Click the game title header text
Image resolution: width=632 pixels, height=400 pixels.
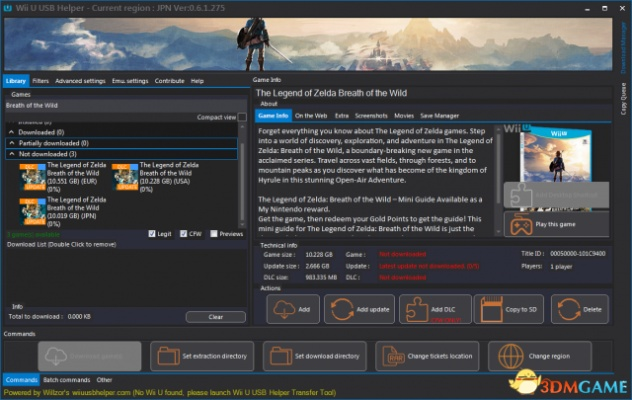pos(331,93)
